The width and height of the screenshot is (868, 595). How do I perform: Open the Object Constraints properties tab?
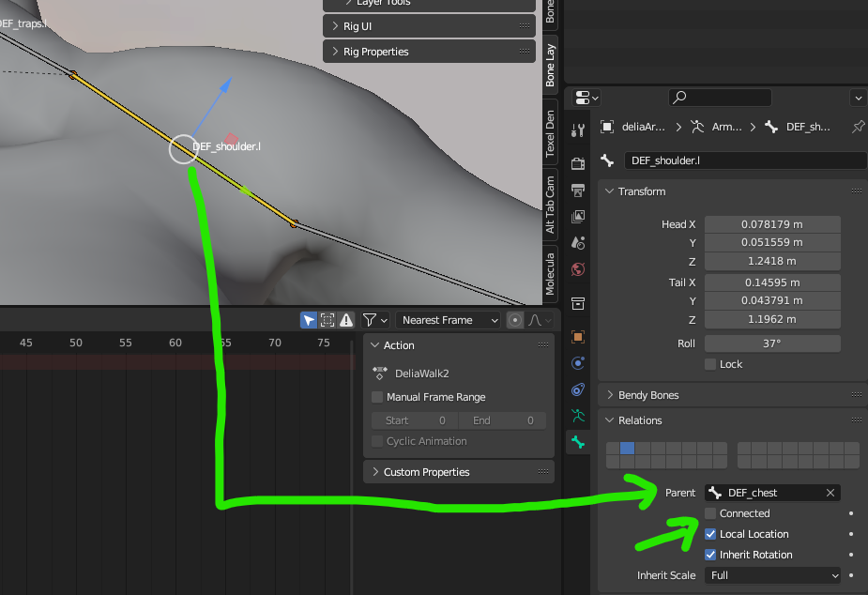pos(578,389)
